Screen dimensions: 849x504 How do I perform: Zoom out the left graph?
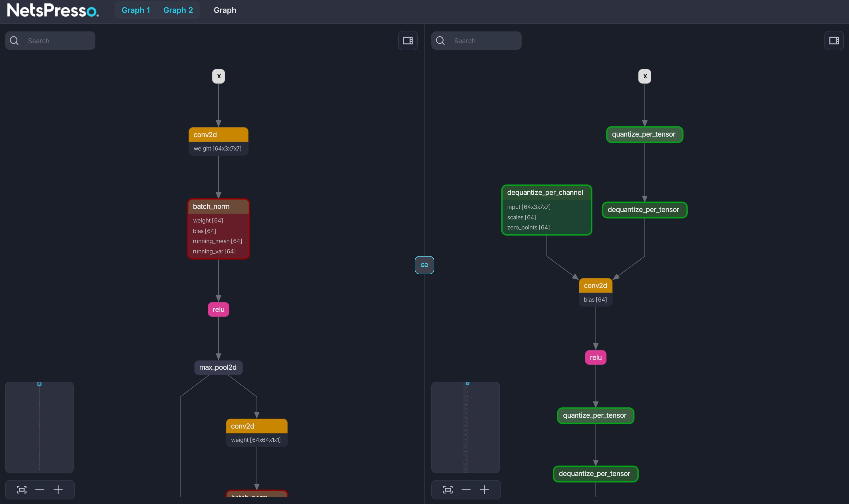pos(40,490)
